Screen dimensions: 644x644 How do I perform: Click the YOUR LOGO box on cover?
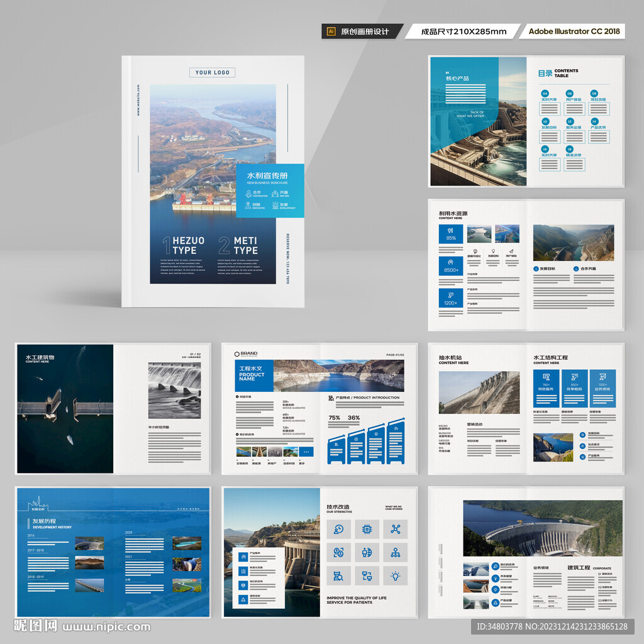(213, 72)
